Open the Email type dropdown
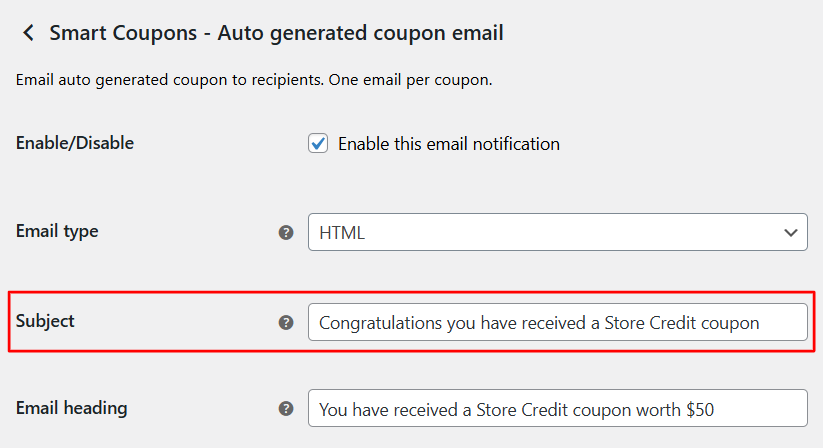This screenshot has height=448, width=823. pos(557,232)
